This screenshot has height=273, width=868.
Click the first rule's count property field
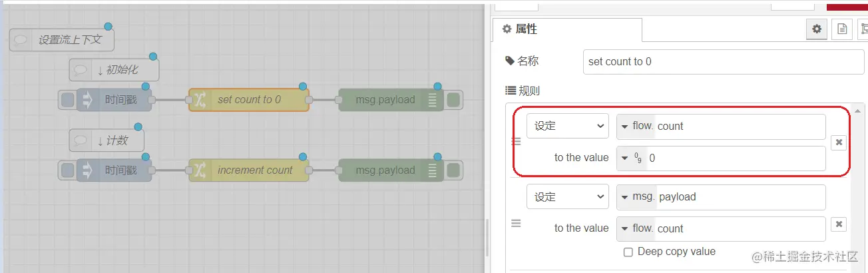[740, 126]
